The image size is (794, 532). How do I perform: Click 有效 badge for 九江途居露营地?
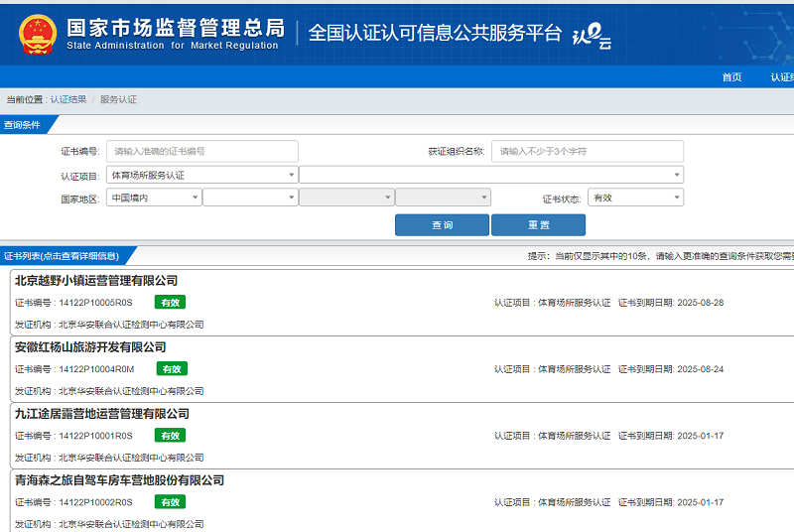click(170, 436)
